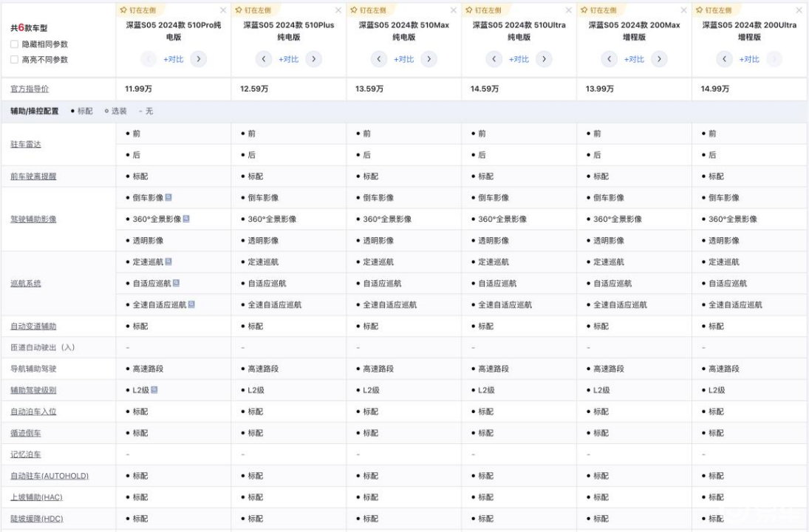Open the 记忆泊车 parameter link

tap(26, 454)
